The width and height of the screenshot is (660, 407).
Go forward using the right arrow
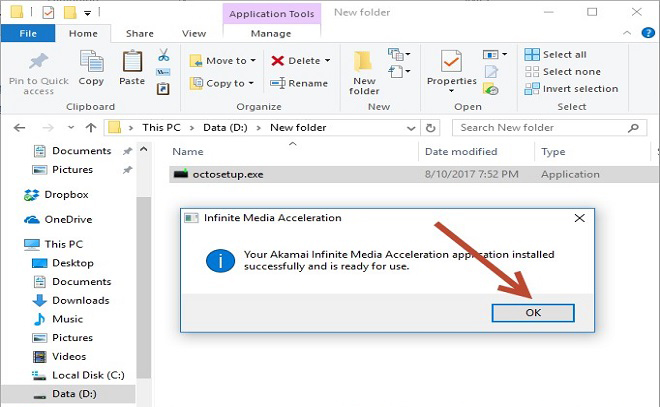(48, 128)
